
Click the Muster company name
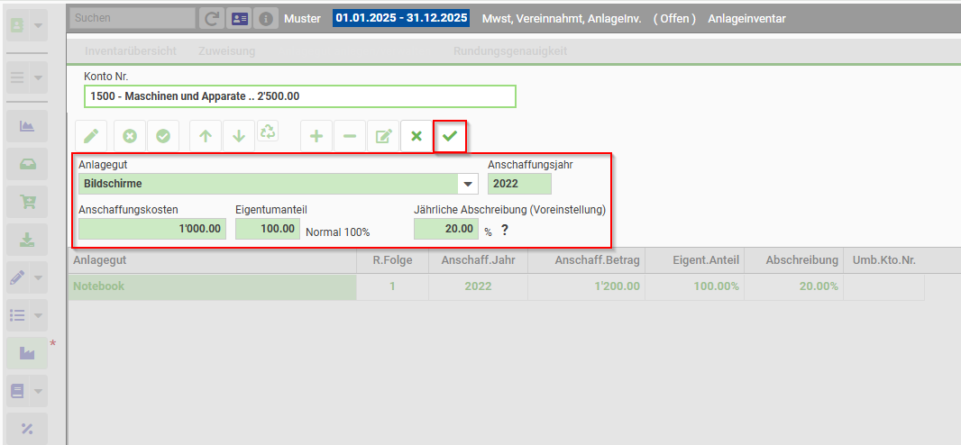pos(302,18)
